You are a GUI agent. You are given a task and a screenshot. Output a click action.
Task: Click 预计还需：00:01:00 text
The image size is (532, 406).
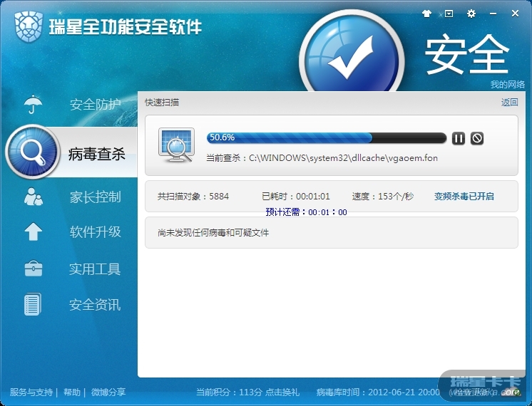click(306, 212)
